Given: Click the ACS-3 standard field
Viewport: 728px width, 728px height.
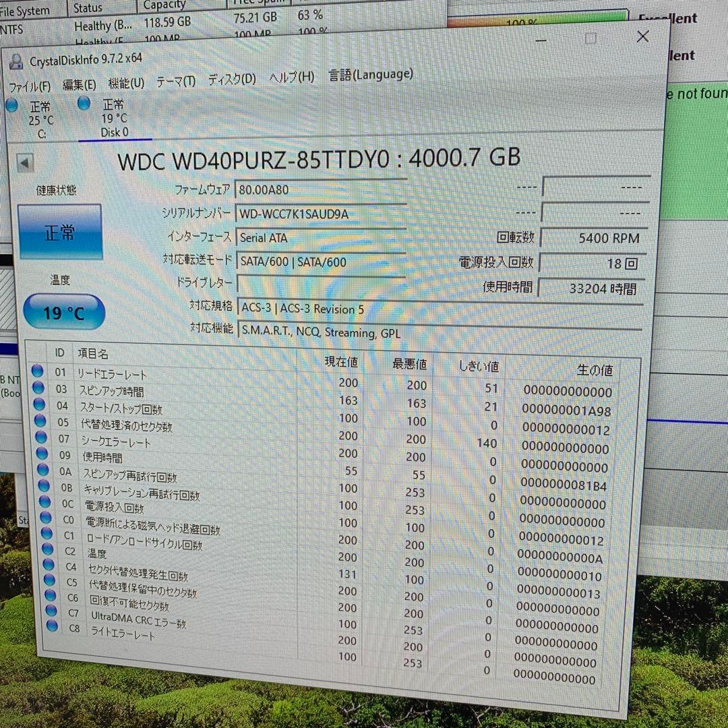Looking at the screenshot, I should tap(440, 308).
